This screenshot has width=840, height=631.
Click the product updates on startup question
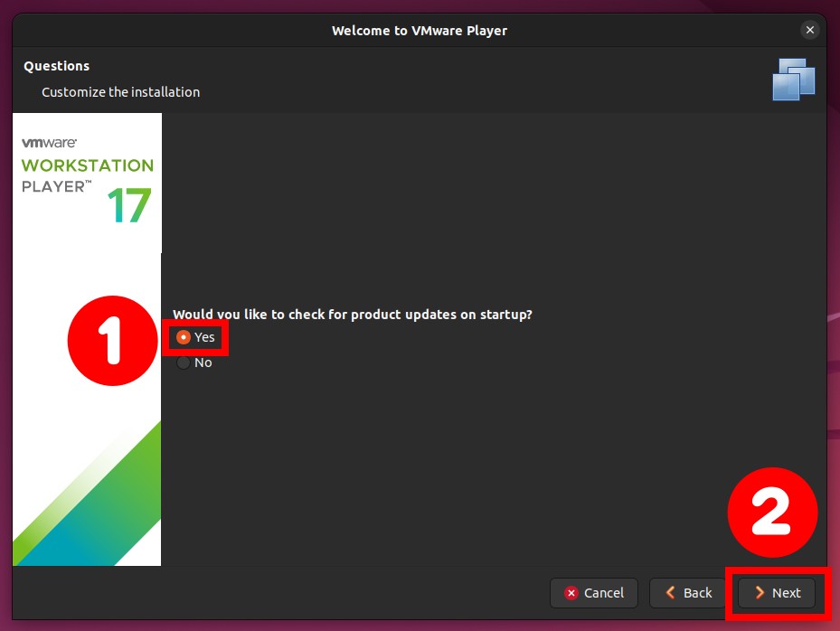click(x=353, y=314)
